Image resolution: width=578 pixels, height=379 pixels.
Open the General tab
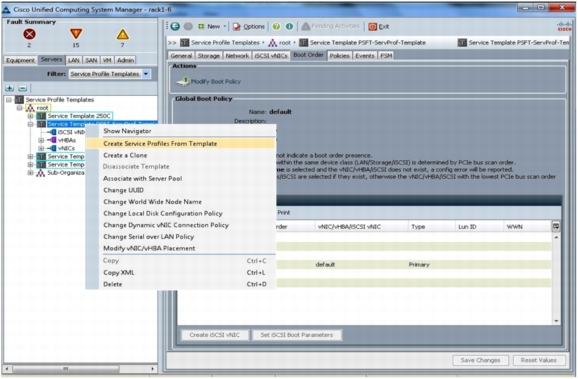pyautogui.click(x=181, y=56)
